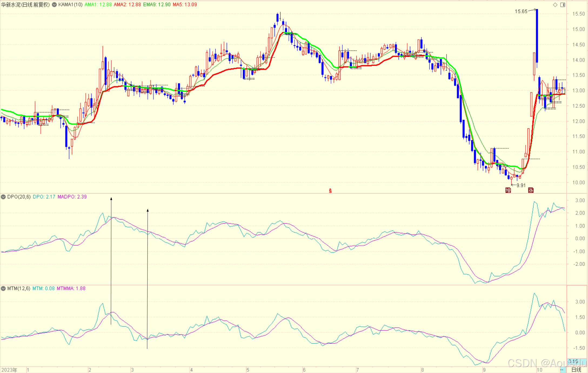This screenshot has width=588, height=373.
Task: Click the 3.16 highlighted value on MTM axis
Action: point(573,361)
